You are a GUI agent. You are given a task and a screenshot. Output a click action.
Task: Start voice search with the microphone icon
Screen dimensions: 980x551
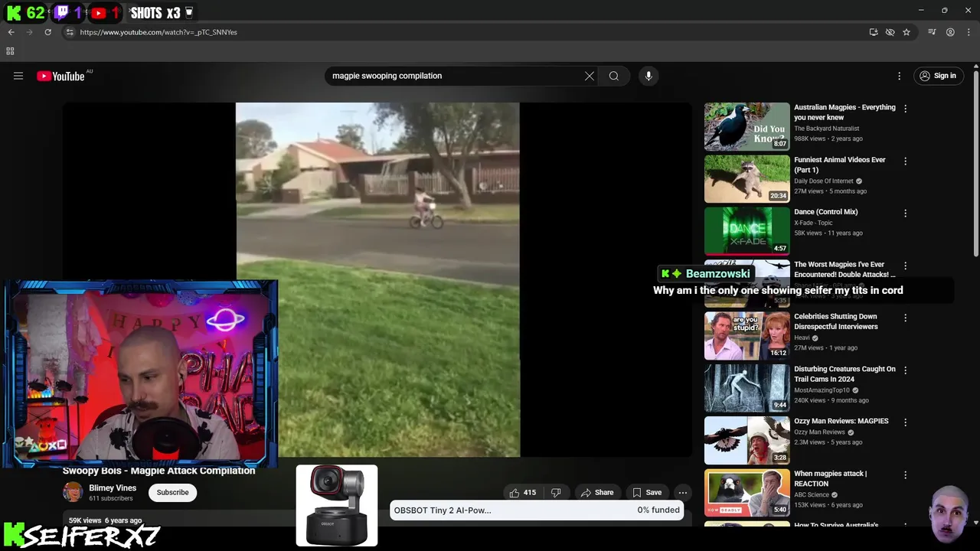click(x=648, y=76)
